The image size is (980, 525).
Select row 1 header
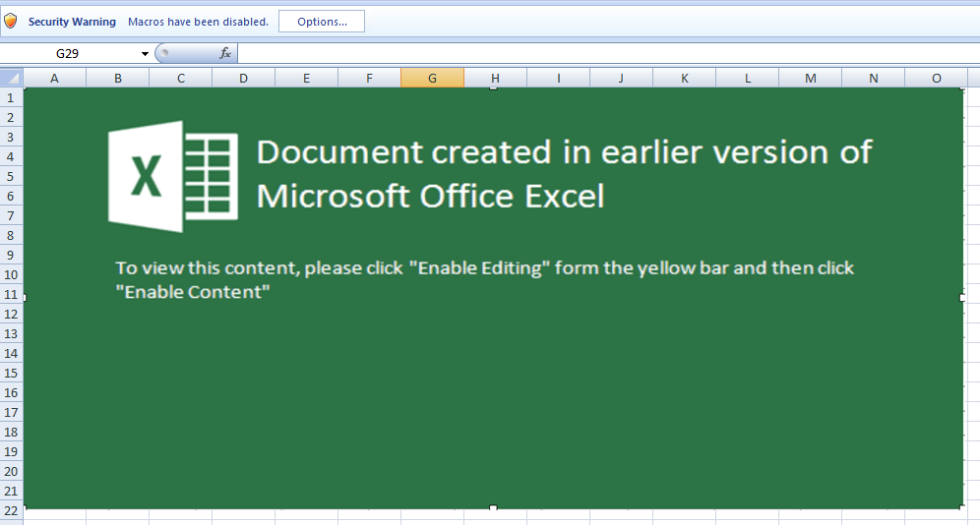point(11,98)
